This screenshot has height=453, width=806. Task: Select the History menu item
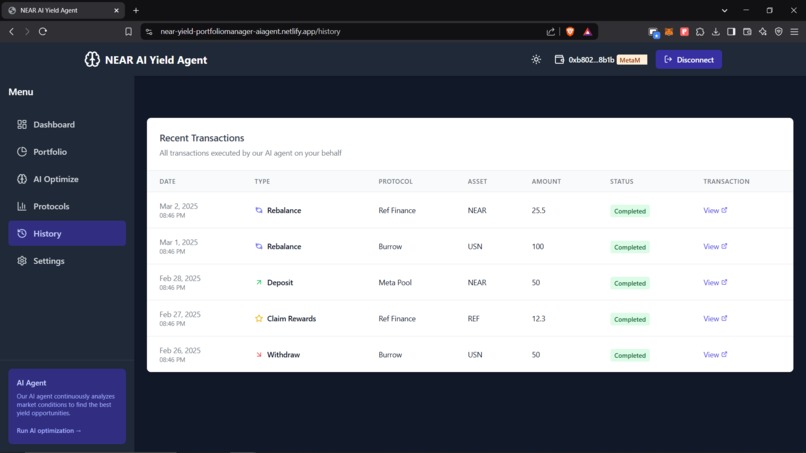click(67, 233)
